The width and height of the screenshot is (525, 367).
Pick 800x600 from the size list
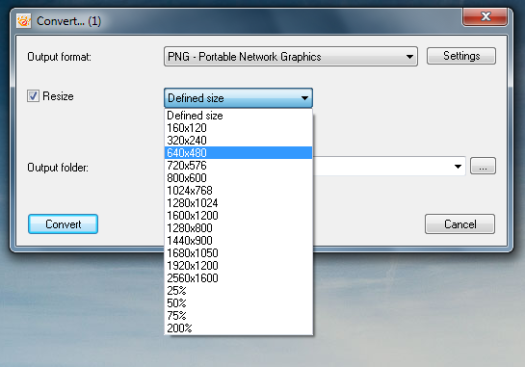[x=238, y=178]
